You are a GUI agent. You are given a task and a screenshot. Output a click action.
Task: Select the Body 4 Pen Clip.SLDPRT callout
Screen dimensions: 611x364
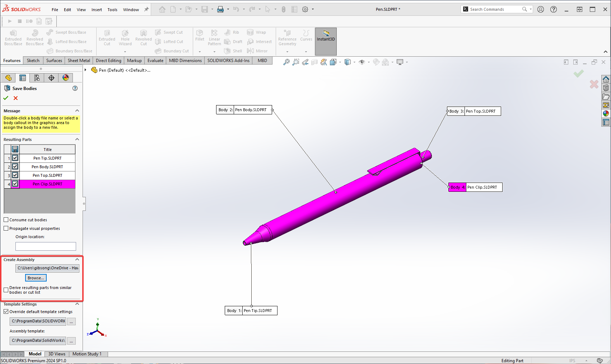coord(475,187)
